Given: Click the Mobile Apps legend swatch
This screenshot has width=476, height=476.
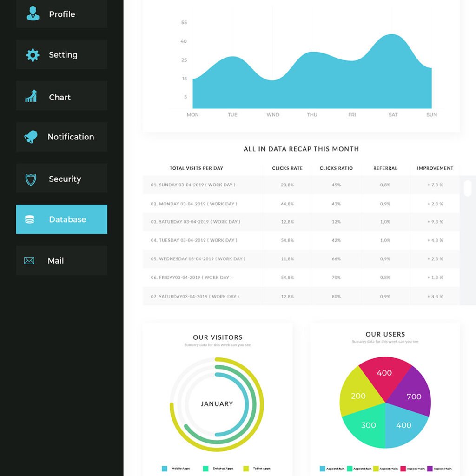Looking at the screenshot, I should (x=165, y=469).
